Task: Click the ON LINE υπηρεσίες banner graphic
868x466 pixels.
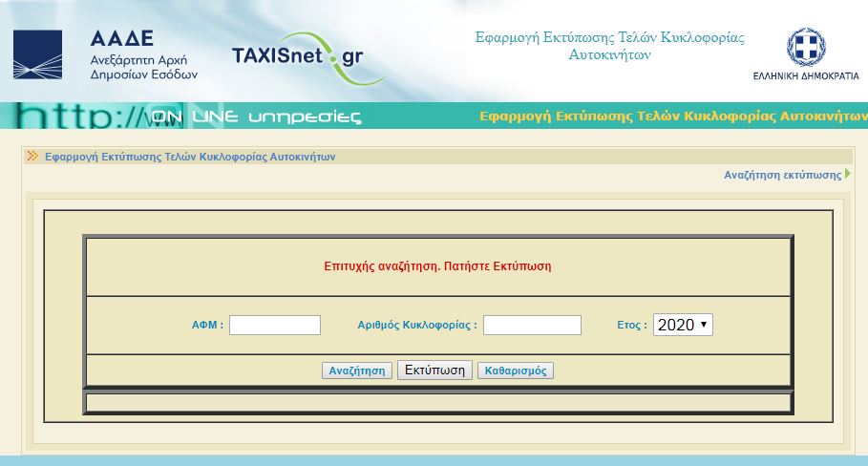Action: [x=191, y=116]
